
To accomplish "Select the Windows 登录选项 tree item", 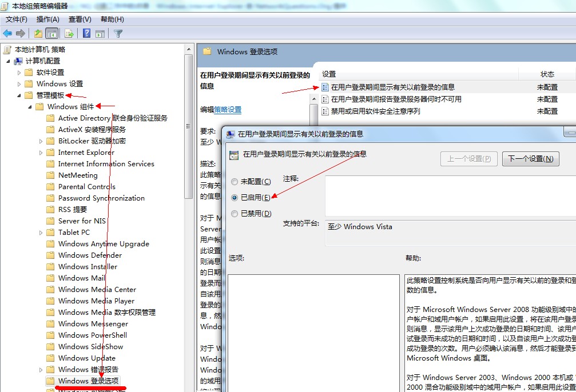I will (x=88, y=381).
